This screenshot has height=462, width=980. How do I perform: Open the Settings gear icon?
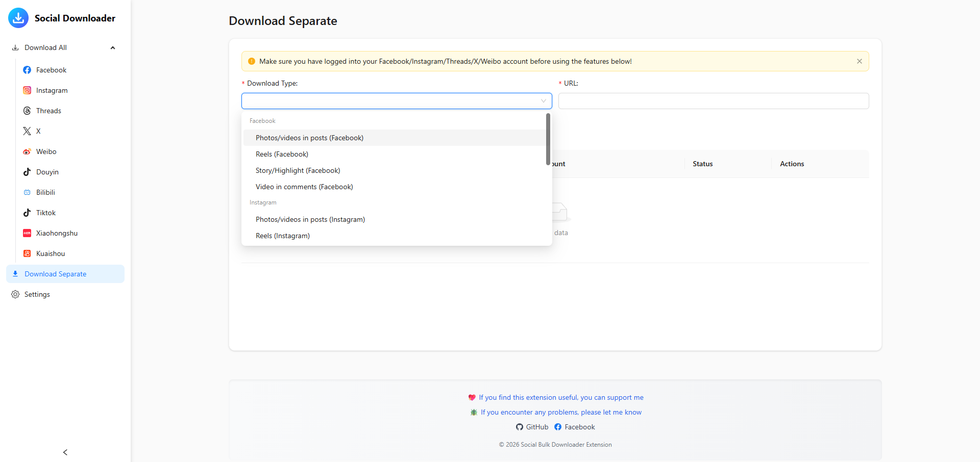[15, 294]
